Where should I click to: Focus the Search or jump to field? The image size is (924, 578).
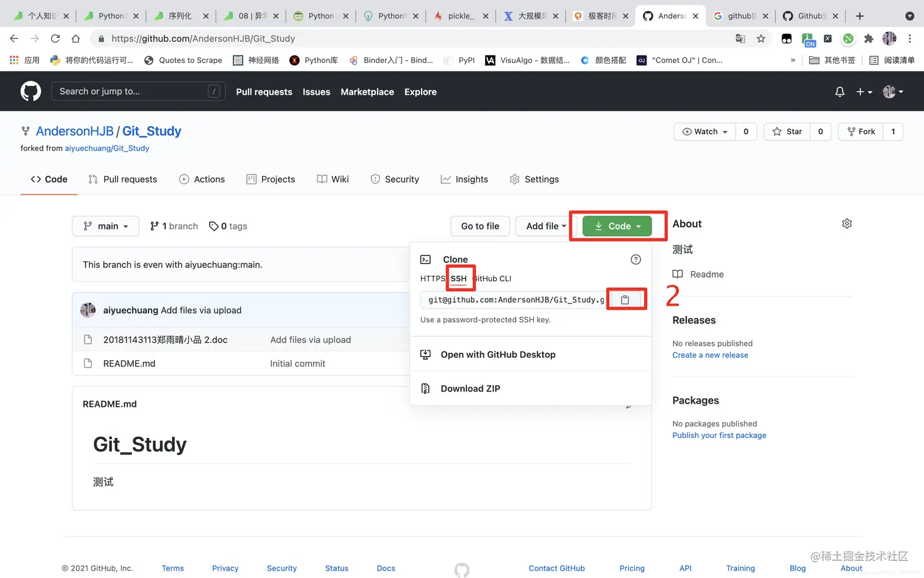pos(139,92)
